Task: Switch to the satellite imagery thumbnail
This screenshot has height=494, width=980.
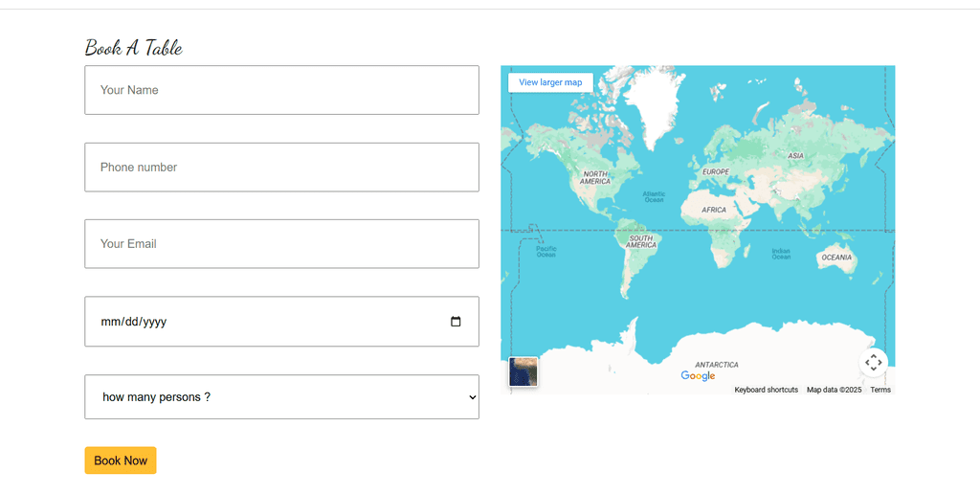Action: (x=523, y=371)
